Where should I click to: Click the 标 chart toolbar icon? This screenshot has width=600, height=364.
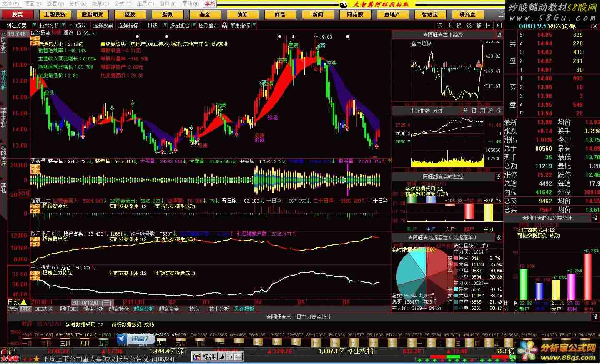[x=439, y=25]
